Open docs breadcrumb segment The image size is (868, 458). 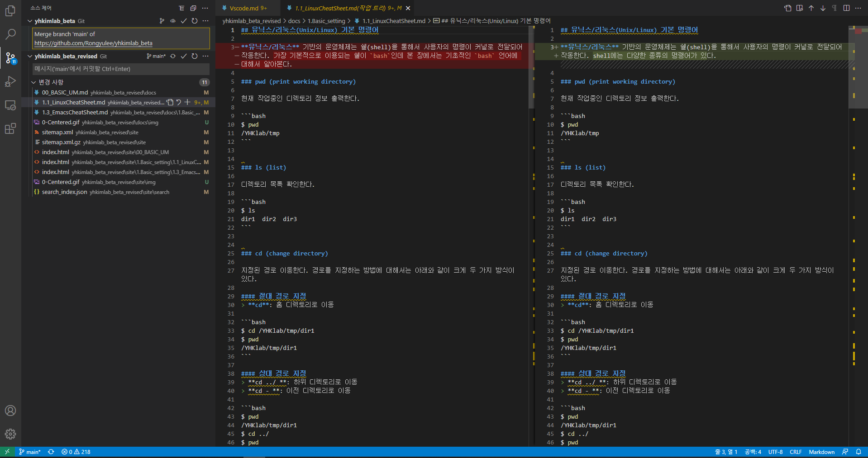pyautogui.click(x=294, y=21)
